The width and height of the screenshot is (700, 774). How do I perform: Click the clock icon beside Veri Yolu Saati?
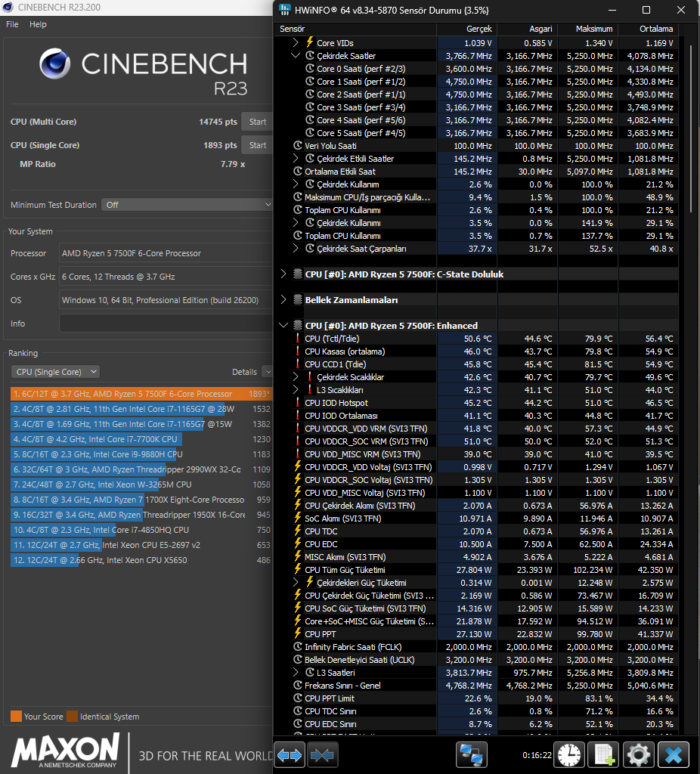pyautogui.click(x=298, y=146)
